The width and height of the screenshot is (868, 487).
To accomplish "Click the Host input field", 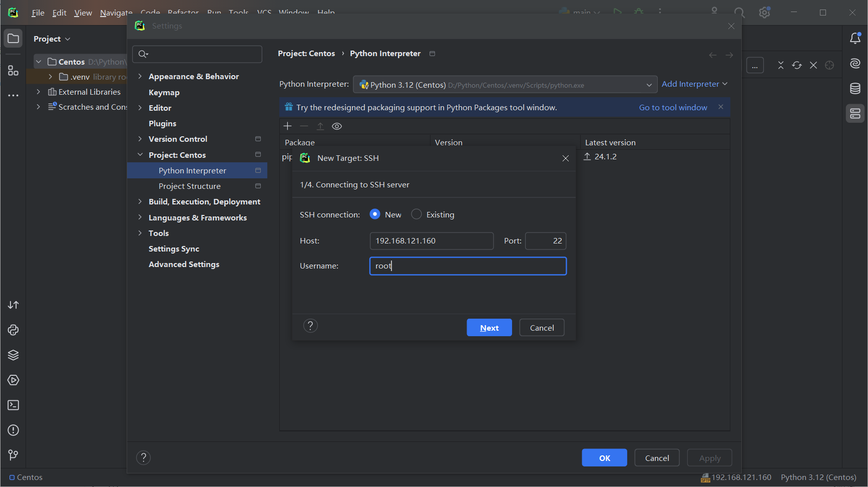I will pos(431,241).
